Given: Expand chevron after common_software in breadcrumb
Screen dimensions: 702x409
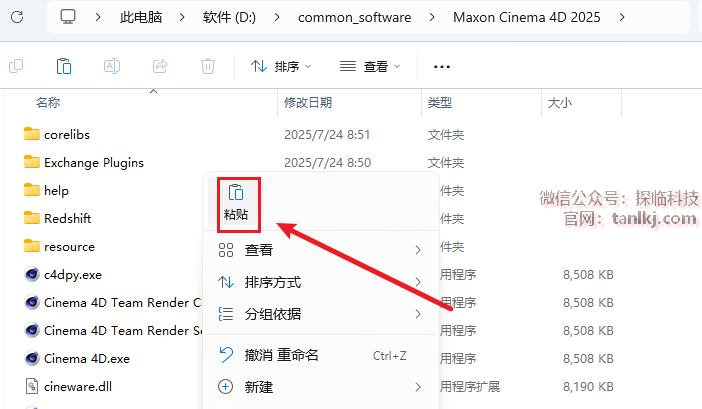Looking at the screenshot, I should (432, 17).
